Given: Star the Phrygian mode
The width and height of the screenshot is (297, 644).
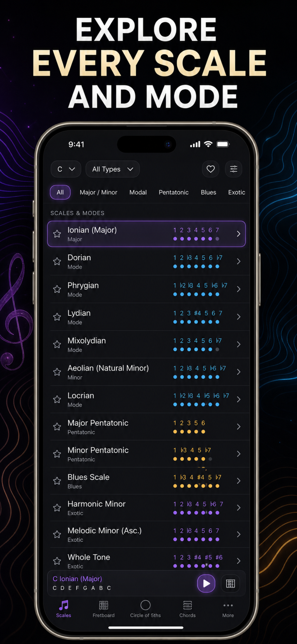Looking at the screenshot, I should pos(57,289).
